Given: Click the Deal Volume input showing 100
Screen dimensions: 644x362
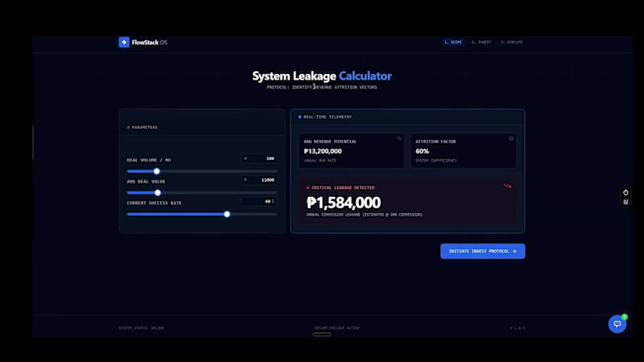Looking at the screenshot, I should [x=259, y=158].
